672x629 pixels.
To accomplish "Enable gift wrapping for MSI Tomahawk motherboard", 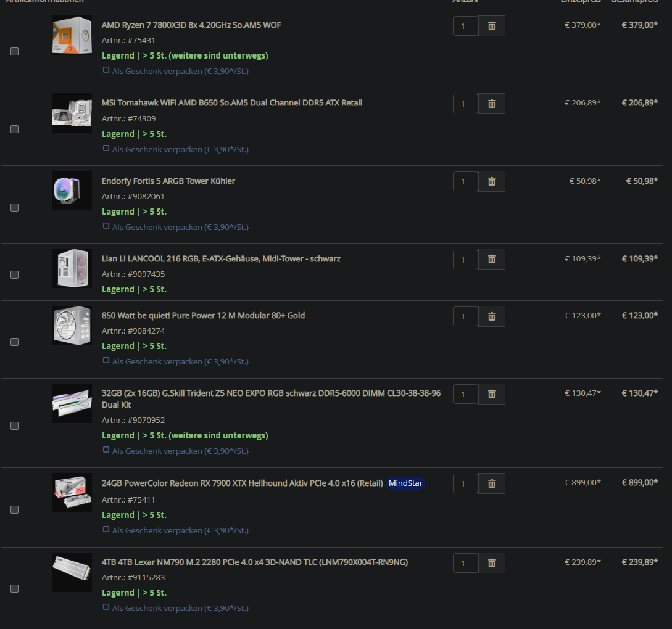I will (106, 148).
